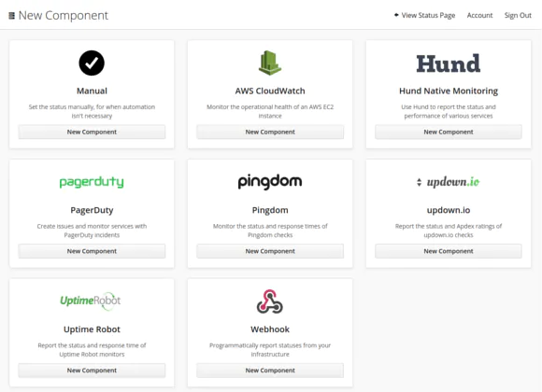Click the Webhook card title
This screenshot has height=392, width=542.
tap(270, 329)
